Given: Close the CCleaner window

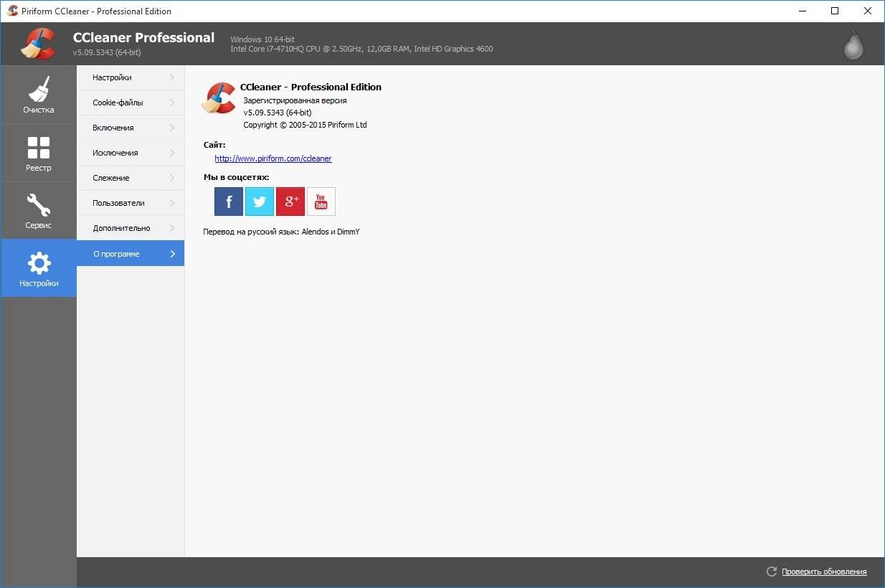Looking at the screenshot, I should [x=868, y=11].
